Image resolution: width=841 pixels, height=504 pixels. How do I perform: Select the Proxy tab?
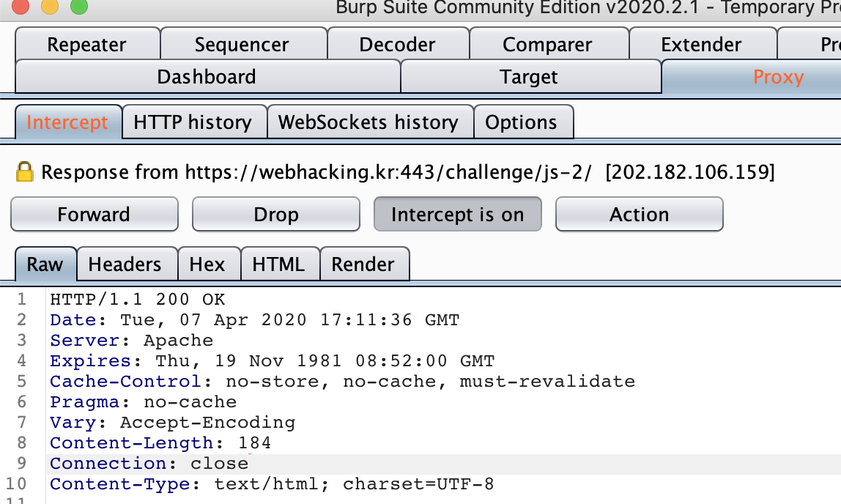click(x=751, y=77)
